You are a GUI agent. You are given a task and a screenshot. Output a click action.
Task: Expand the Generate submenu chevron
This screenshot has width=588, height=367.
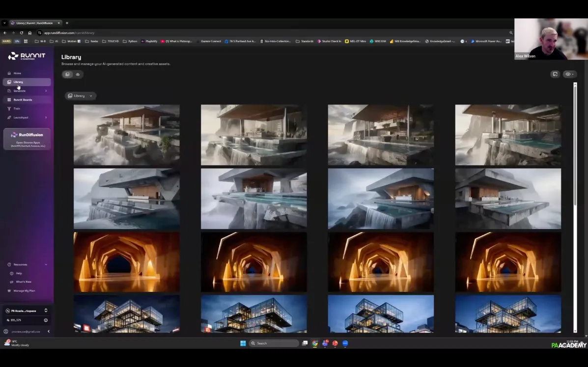[46, 91]
